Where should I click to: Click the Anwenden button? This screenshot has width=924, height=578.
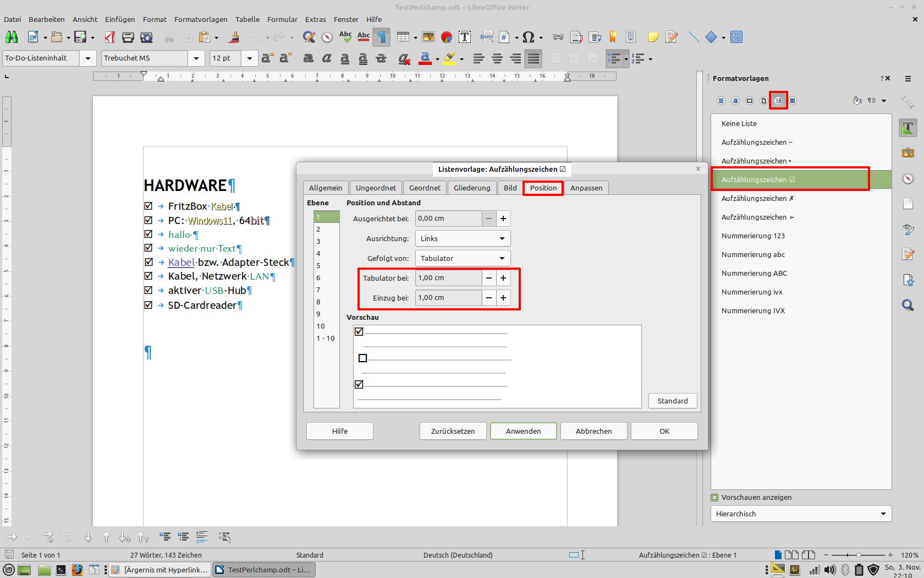click(523, 431)
